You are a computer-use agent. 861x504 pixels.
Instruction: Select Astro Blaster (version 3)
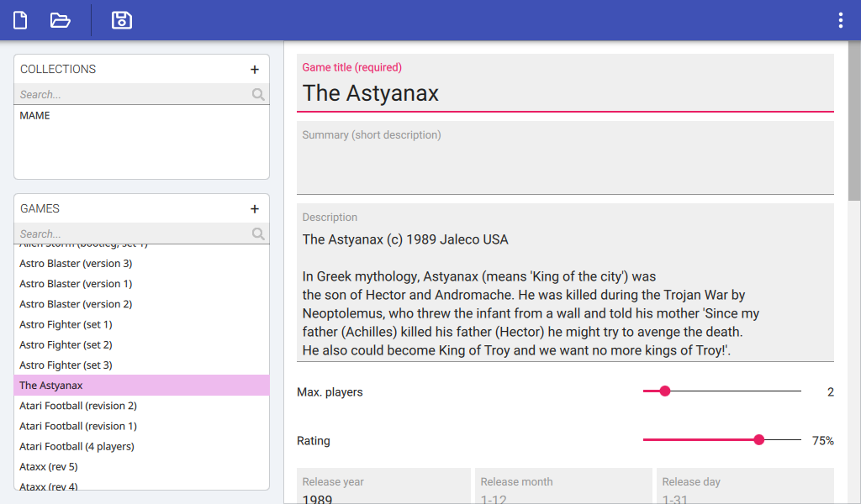click(141, 263)
